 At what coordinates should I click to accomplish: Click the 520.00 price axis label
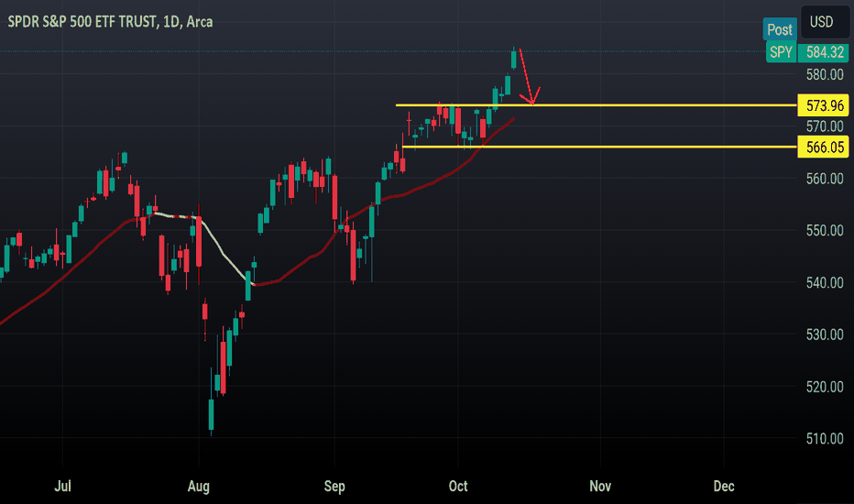tap(825, 387)
